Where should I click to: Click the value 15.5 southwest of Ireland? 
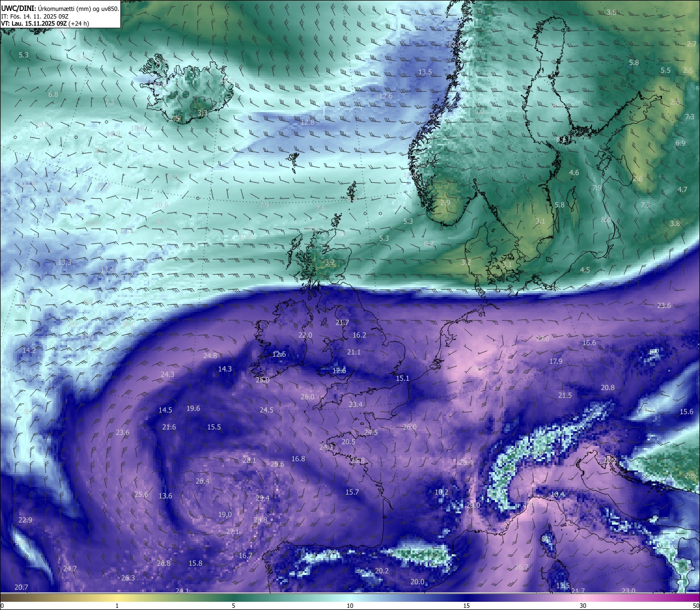click(214, 427)
